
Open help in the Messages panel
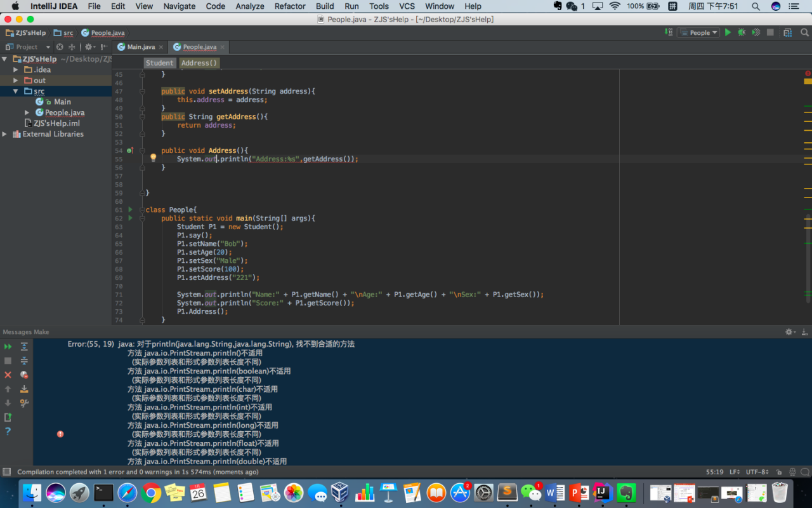[x=8, y=431]
